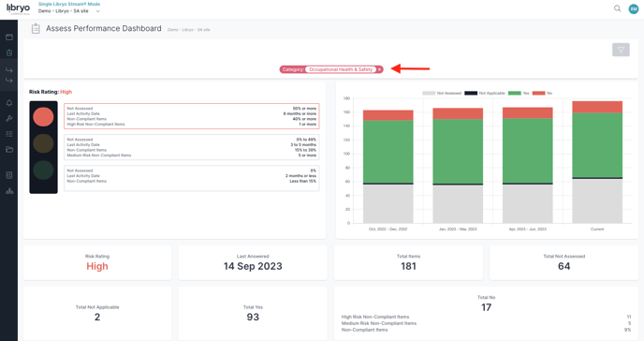This screenshot has height=341, width=644.
Task: Toggle the Not Applicable legend item
Action: pos(485,94)
